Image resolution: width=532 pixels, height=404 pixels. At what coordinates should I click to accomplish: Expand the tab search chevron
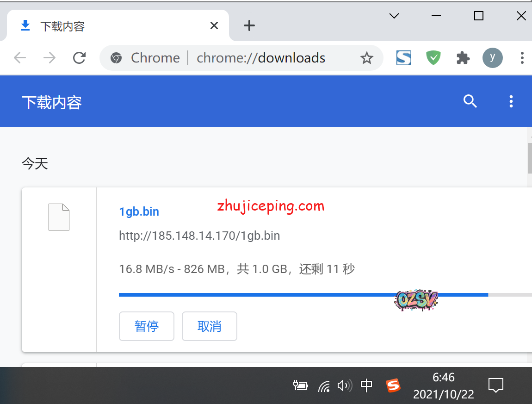394,16
